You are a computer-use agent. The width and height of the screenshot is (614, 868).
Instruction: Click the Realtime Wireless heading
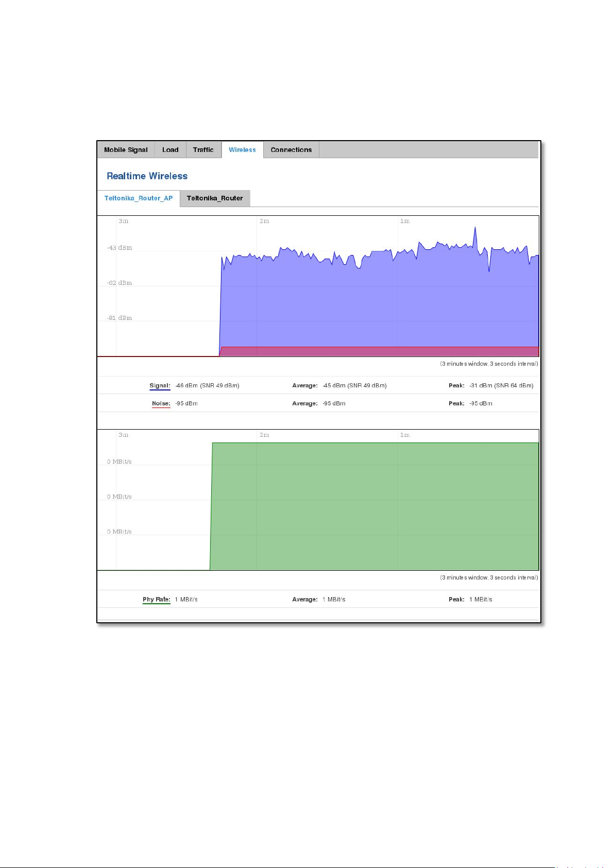[x=147, y=176]
